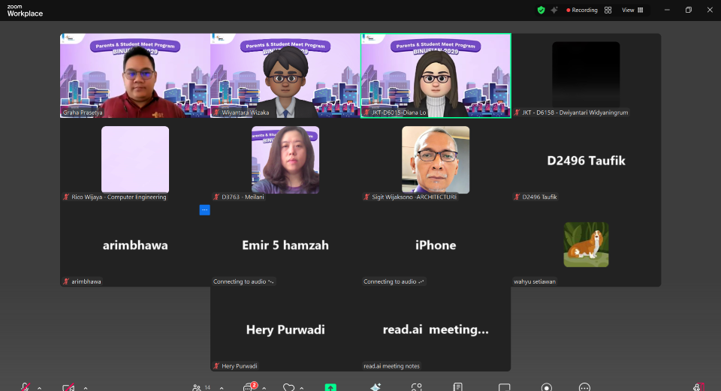Open the chat icon with red badge
Screen dimensions: 721x391
click(x=248, y=387)
